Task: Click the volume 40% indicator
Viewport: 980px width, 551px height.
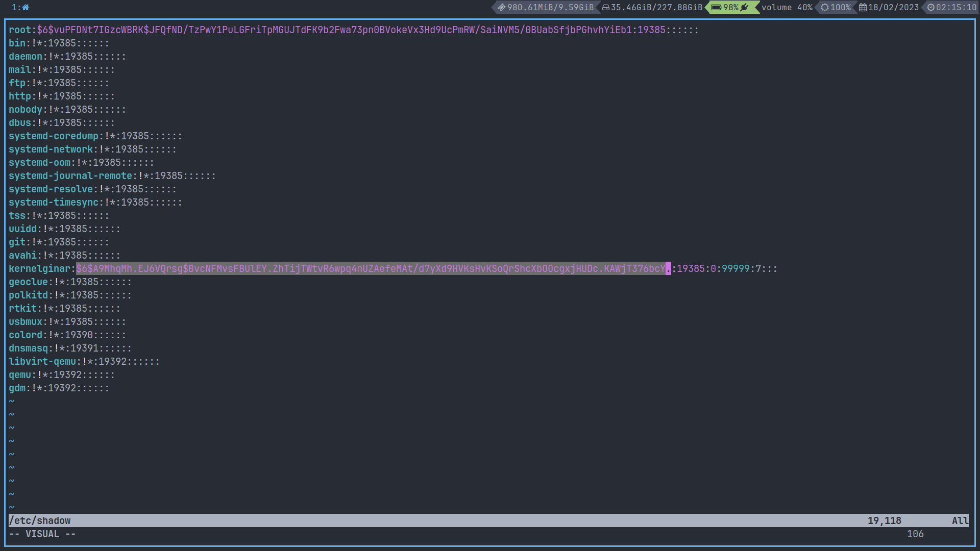Action: [x=787, y=8]
